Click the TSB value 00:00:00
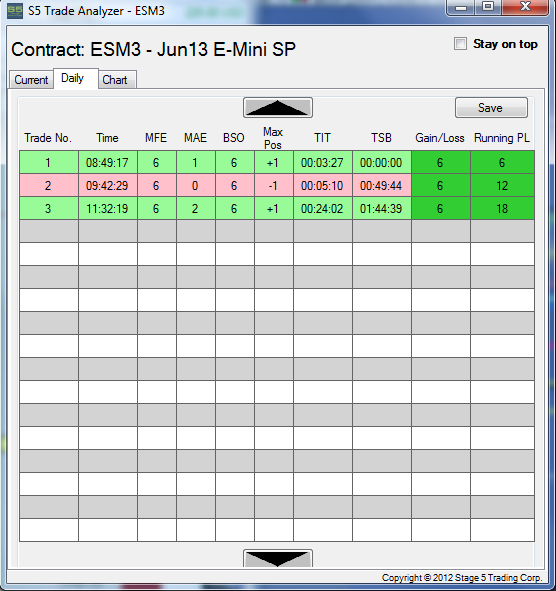Screen dimensions: 556x591 tap(381, 162)
